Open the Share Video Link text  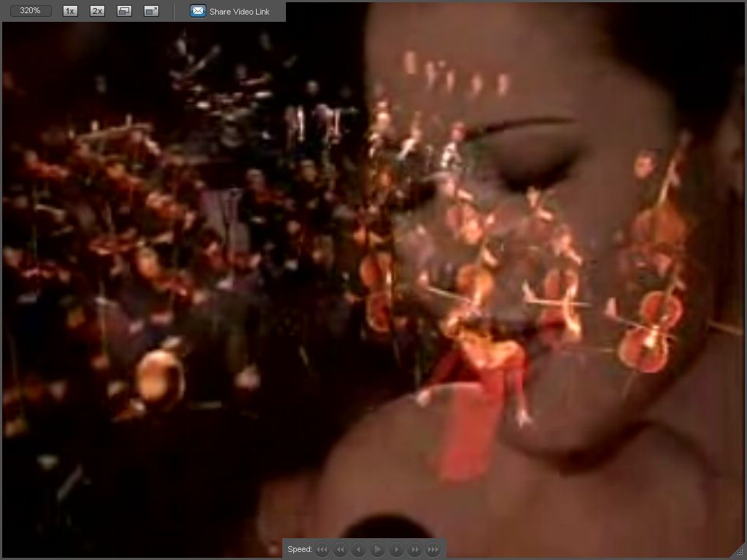click(239, 12)
